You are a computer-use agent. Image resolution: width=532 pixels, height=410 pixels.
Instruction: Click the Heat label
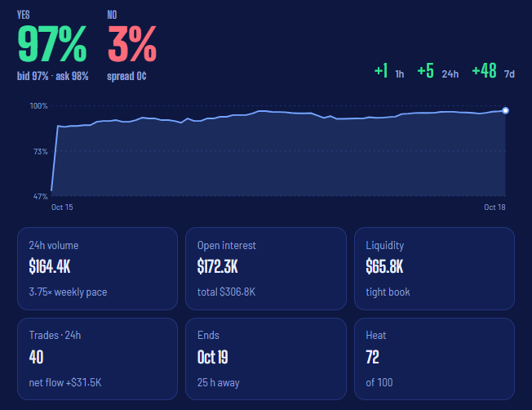[x=375, y=336]
